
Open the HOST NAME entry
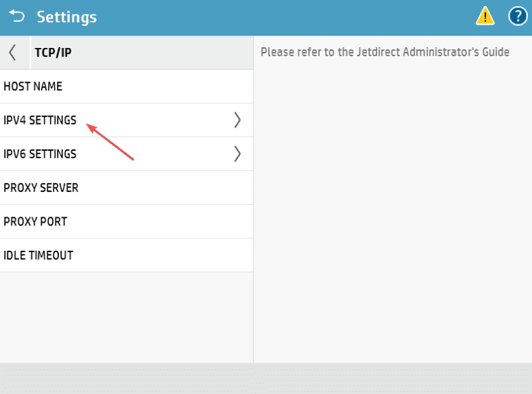pos(33,86)
